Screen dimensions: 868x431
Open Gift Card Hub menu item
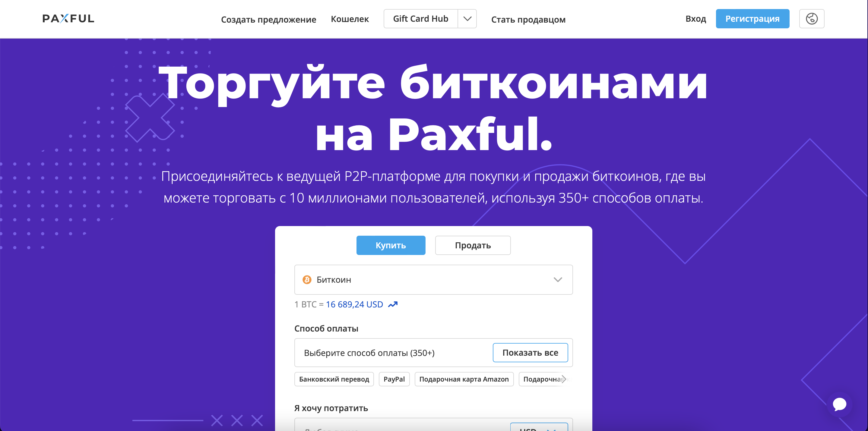(x=420, y=18)
